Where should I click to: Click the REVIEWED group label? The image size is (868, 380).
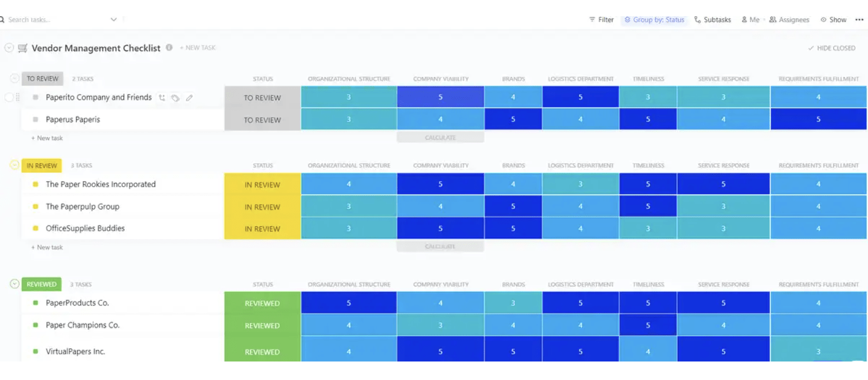[x=42, y=285]
